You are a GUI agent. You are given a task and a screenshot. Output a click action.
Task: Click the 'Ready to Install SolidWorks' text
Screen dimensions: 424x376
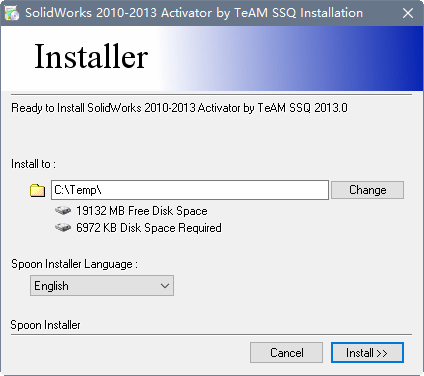(x=179, y=108)
